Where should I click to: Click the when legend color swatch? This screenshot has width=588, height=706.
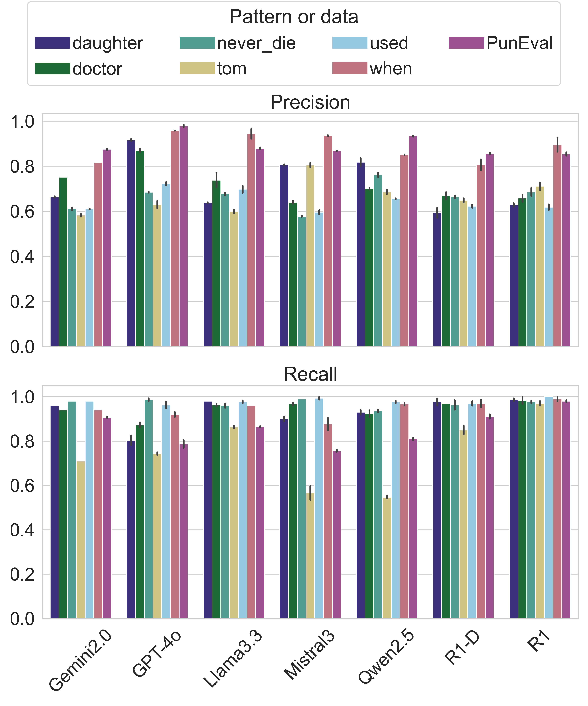coord(350,68)
